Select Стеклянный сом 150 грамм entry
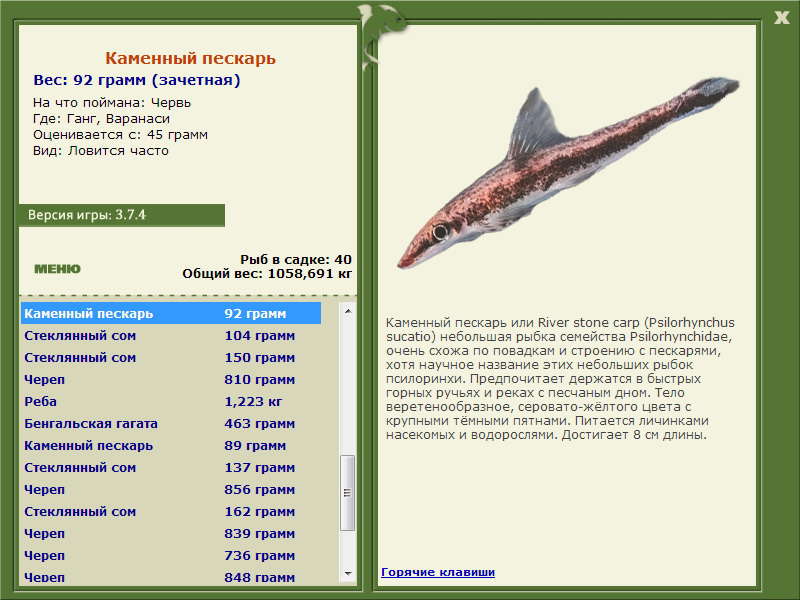This screenshot has width=800, height=600. 171,358
